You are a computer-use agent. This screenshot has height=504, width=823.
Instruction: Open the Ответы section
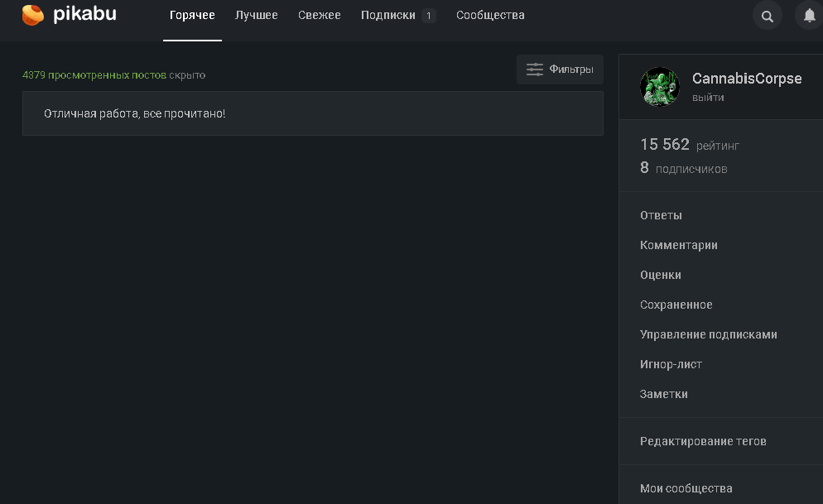pos(661,215)
